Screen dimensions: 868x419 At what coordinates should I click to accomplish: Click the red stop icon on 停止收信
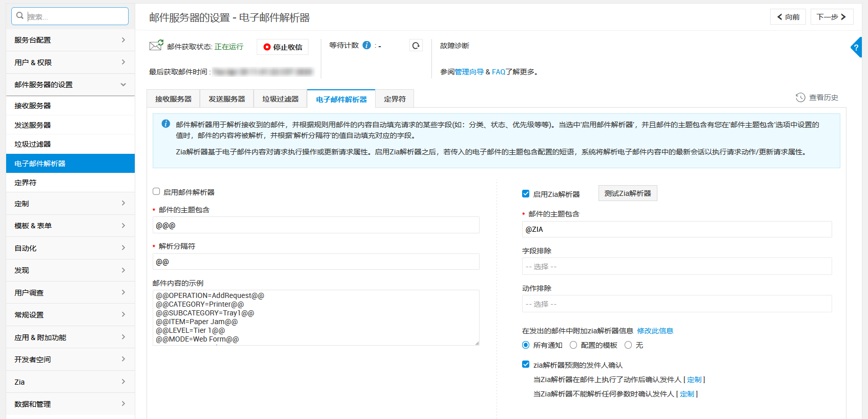(x=266, y=47)
